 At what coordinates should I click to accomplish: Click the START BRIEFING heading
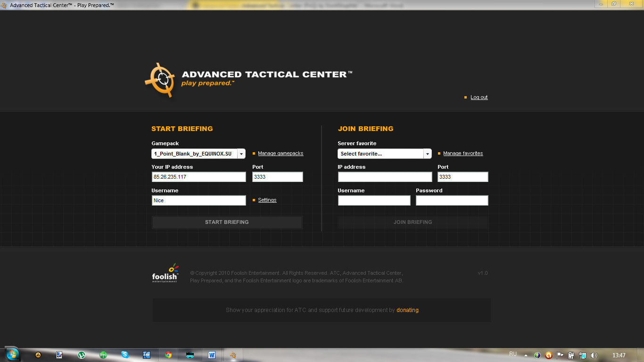pyautogui.click(x=182, y=129)
